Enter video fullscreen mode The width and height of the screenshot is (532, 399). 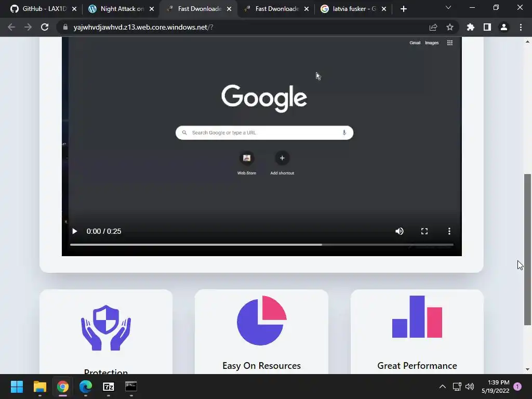424,231
